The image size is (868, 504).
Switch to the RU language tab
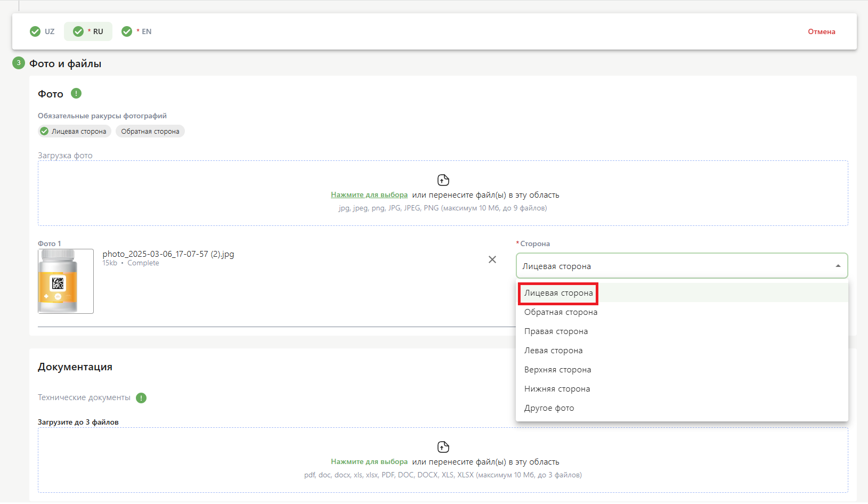coord(88,31)
